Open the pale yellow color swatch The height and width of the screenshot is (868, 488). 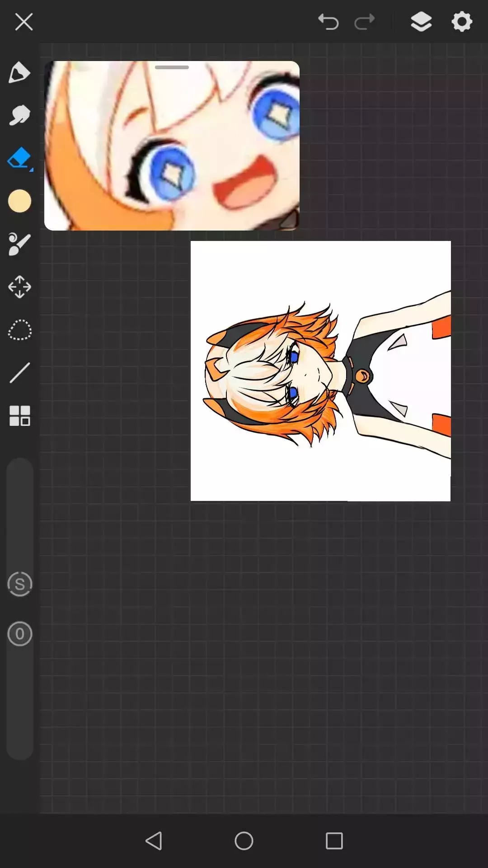point(19,201)
